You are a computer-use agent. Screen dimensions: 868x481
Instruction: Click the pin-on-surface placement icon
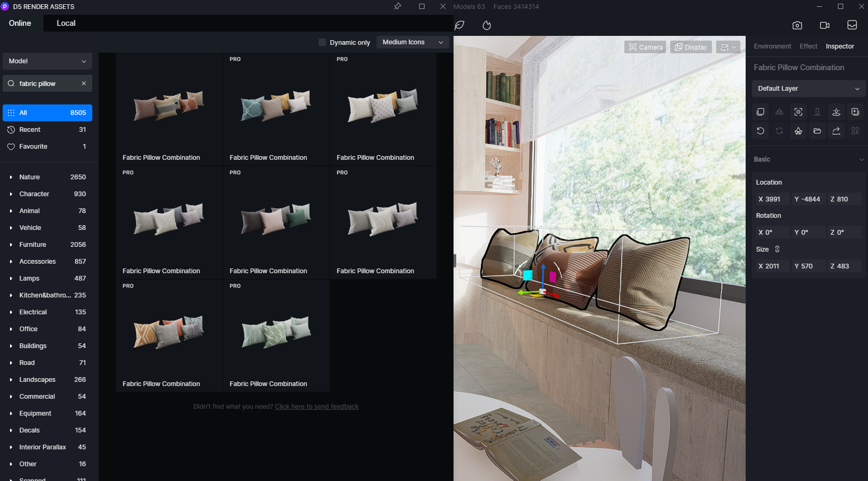coord(836,112)
